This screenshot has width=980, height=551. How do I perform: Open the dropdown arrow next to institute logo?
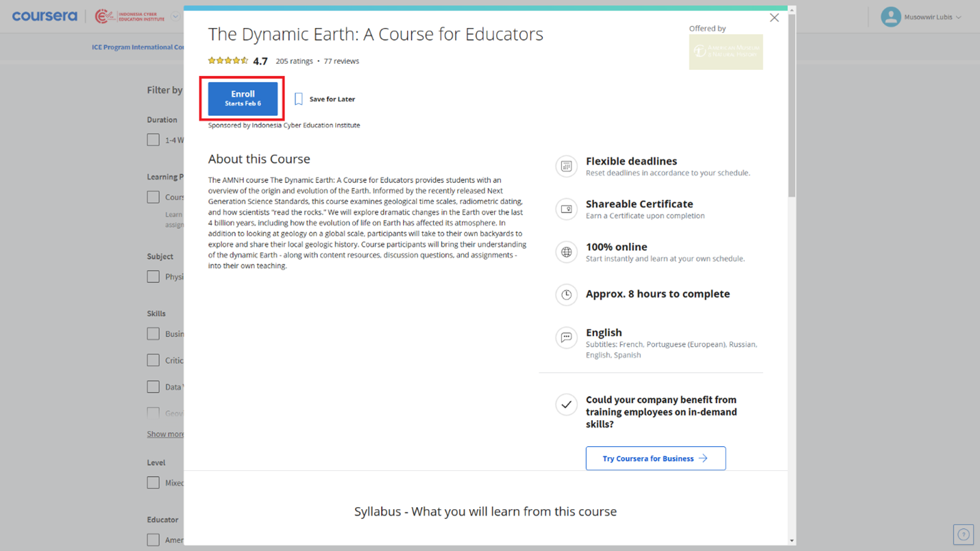pyautogui.click(x=175, y=16)
